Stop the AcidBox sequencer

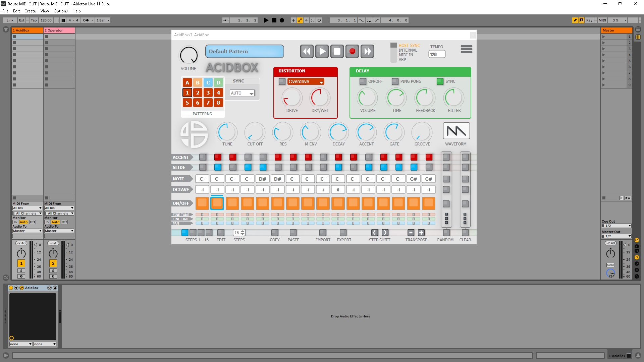tap(337, 51)
